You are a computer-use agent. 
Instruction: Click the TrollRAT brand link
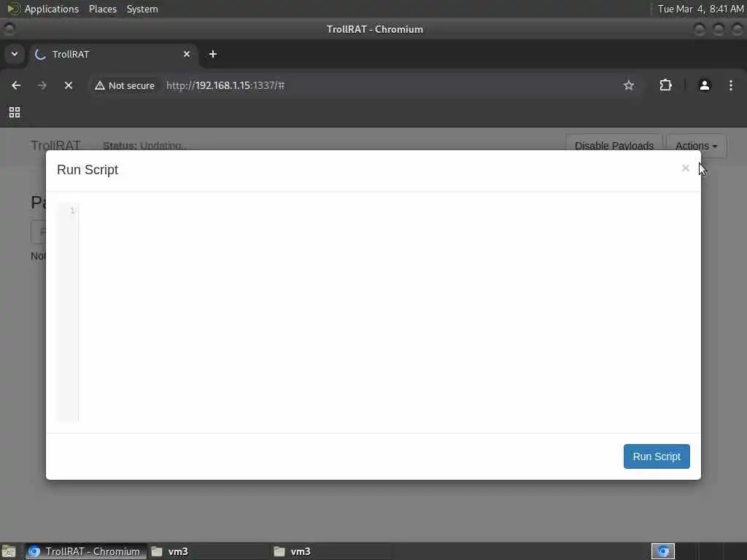click(55, 145)
